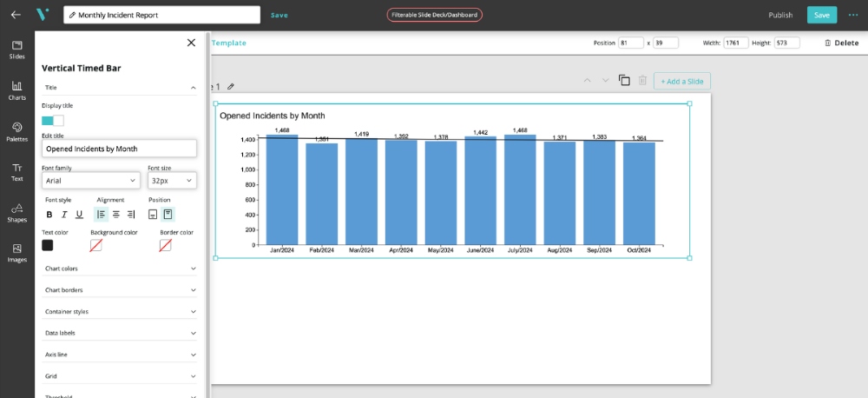This screenshot has width=868, height=398.
Task: Expand the Axis line section
Action: point(119,355)
